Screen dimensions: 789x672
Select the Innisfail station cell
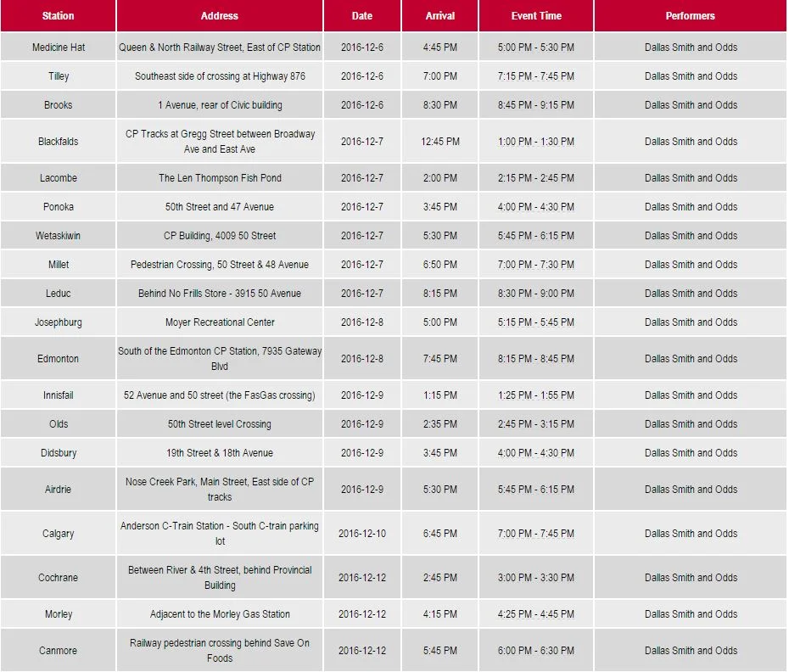pyautogui.click(x=59, y=395)
